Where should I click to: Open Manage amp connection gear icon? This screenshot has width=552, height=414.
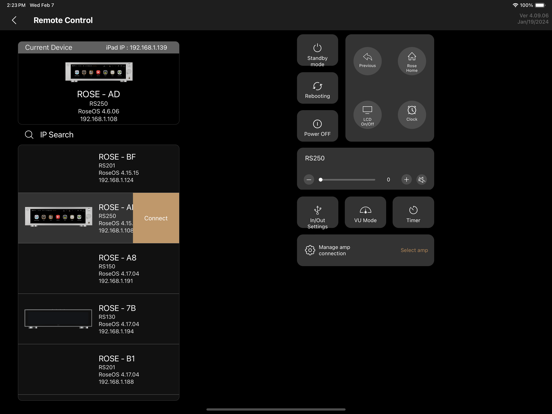point(310,250)
